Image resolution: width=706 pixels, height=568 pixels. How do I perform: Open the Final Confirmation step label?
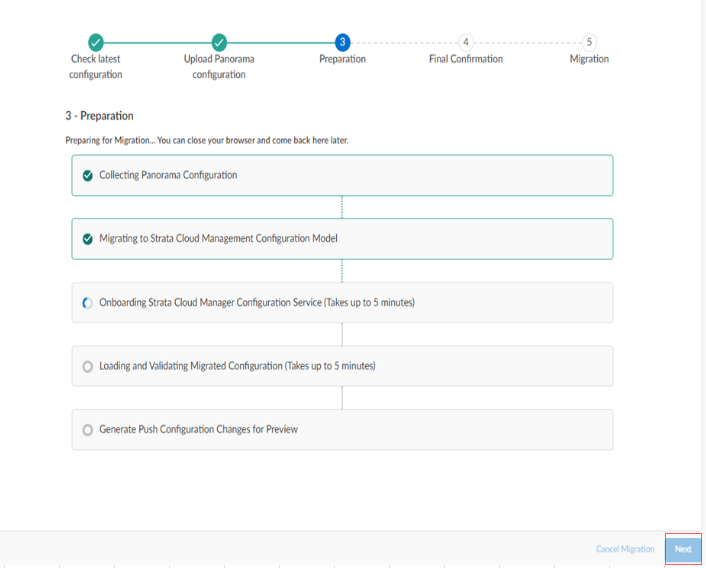tap(466, 59)
